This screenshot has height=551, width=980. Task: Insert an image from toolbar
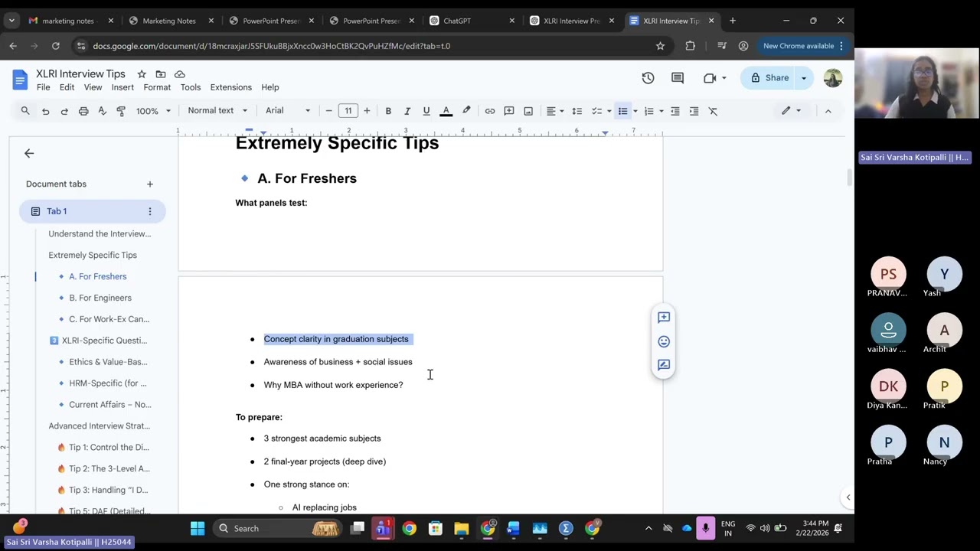pyautogui.click(x=528, y=111)
